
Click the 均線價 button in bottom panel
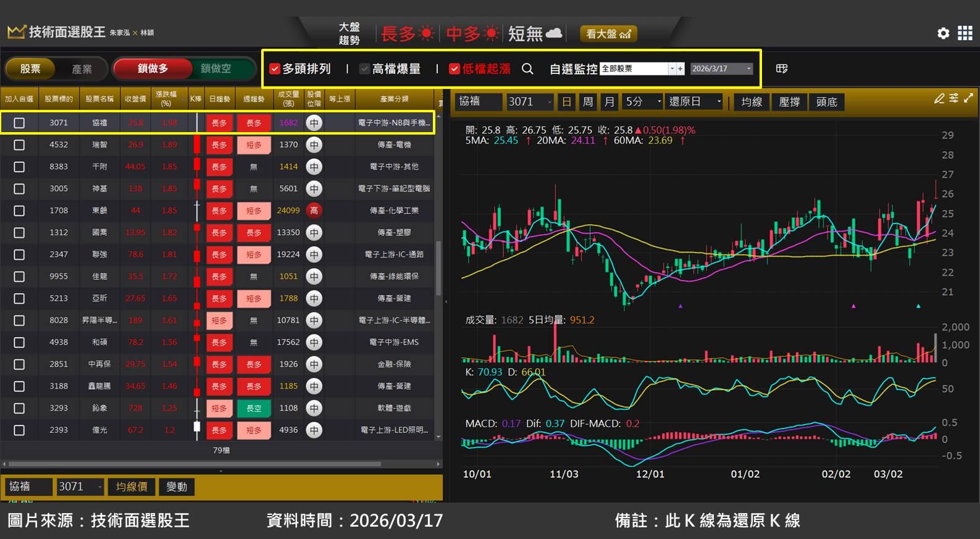(132, 487)
